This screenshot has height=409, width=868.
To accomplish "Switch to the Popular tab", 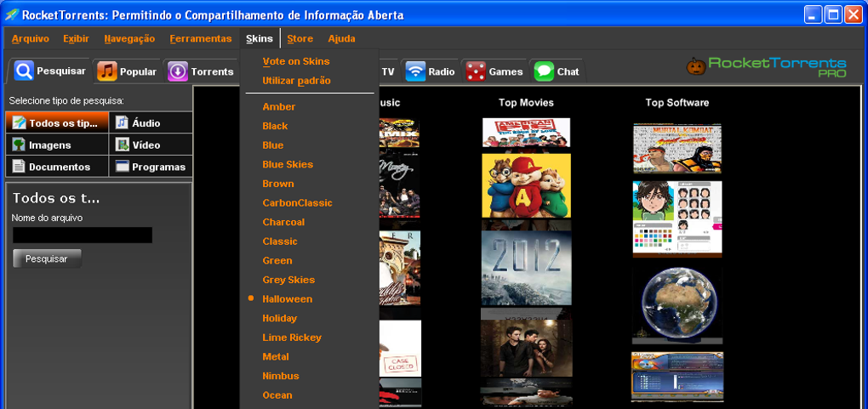I will point(127,71).
